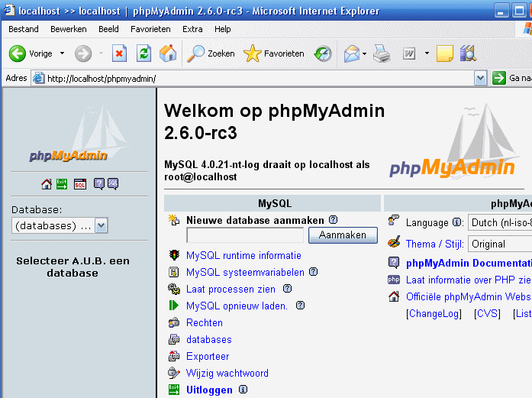
Task: Click sidebar home icon in phpMyAdmin
Action: click(x=47, y=184)
